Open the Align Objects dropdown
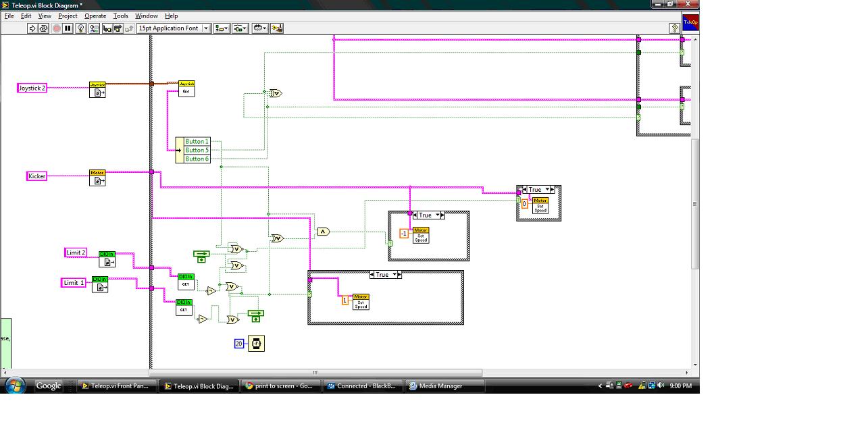 [x=221, y=28]
